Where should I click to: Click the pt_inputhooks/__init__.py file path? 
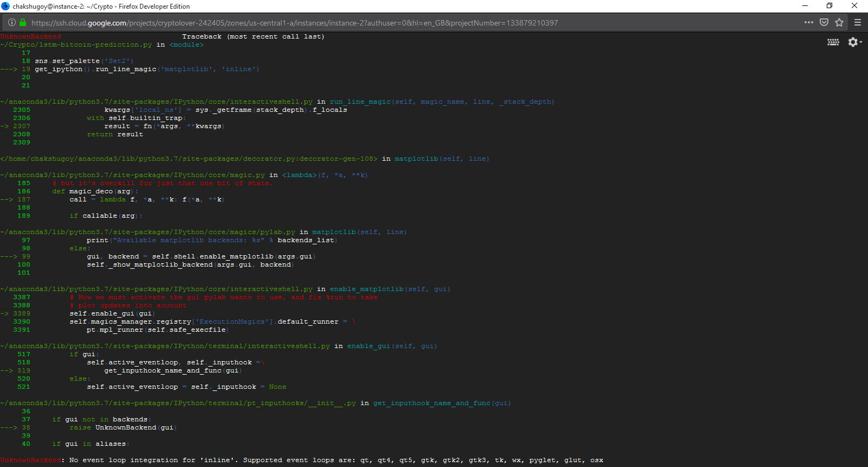[x=178, y=403]
